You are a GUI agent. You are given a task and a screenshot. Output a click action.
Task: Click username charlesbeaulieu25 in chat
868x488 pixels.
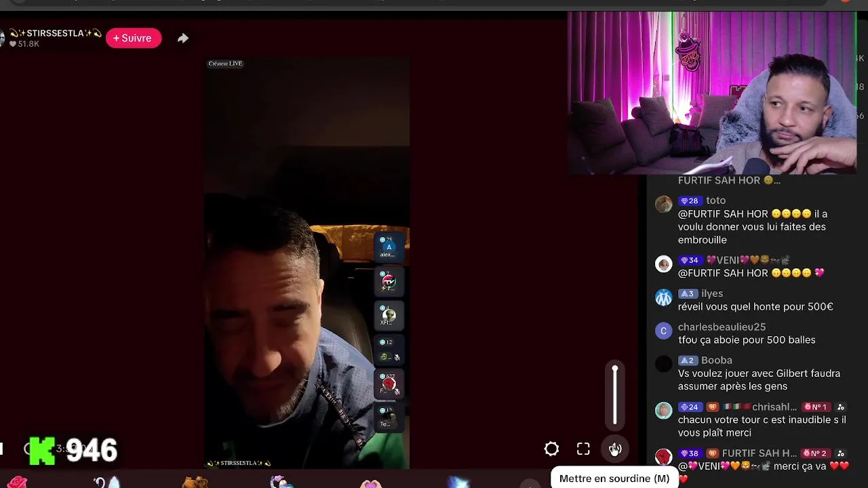[x=722, y=327]
